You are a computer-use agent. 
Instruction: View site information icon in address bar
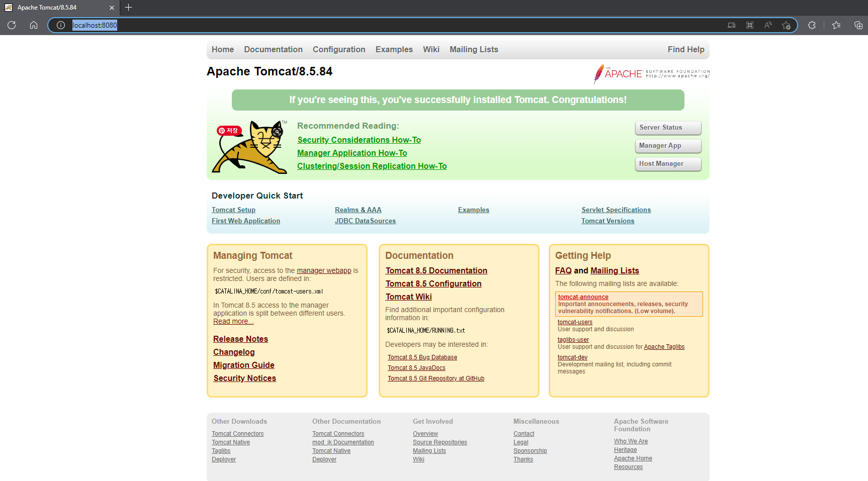[61, 25]
